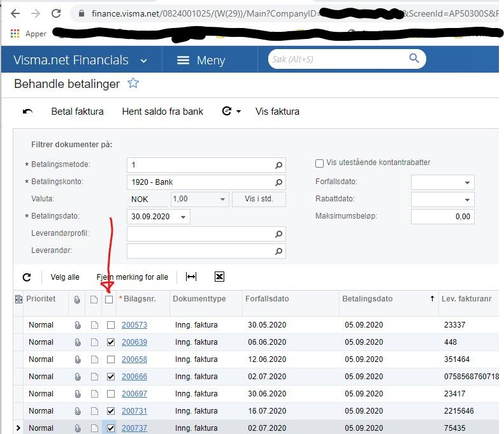Toggle Vis utestående kontantrabatter checkbox

click(x=319, y=163)
